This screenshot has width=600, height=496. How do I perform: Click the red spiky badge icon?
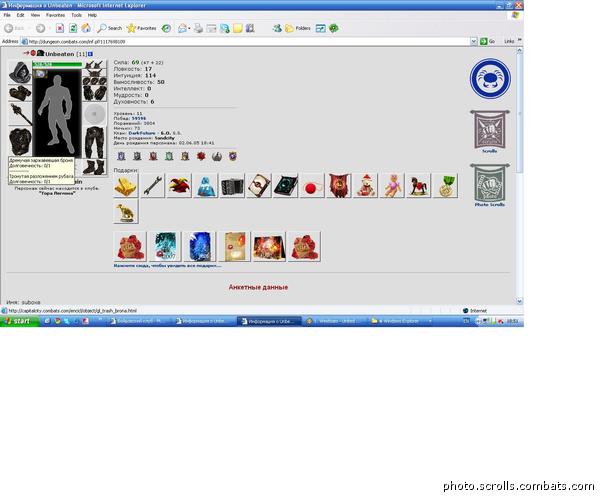(201, 156)
